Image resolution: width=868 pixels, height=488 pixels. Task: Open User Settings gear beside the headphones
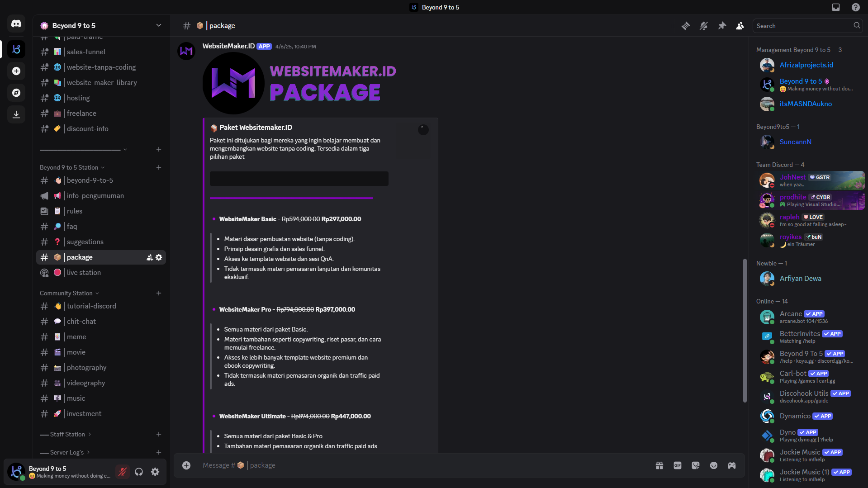(155, 472)
